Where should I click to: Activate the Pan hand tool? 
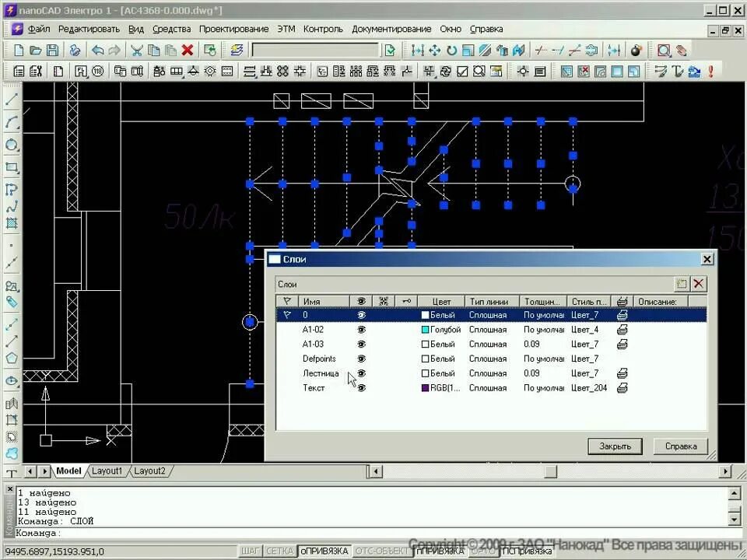tap(682, 50)
